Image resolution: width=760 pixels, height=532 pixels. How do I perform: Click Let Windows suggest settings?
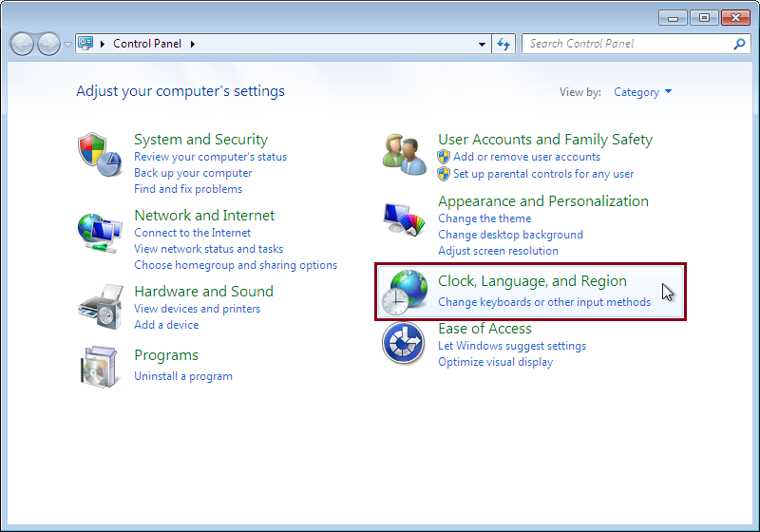tap(512, 346)
